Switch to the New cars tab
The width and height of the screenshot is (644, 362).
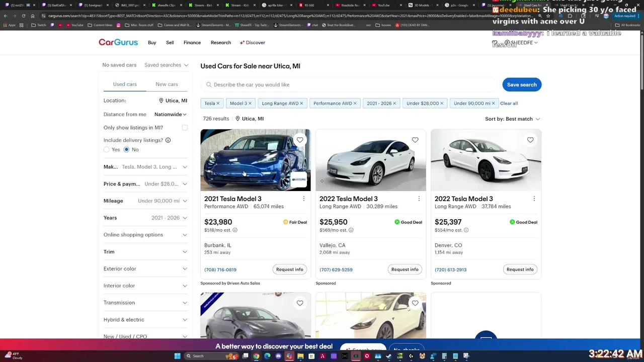click(167, 84)
